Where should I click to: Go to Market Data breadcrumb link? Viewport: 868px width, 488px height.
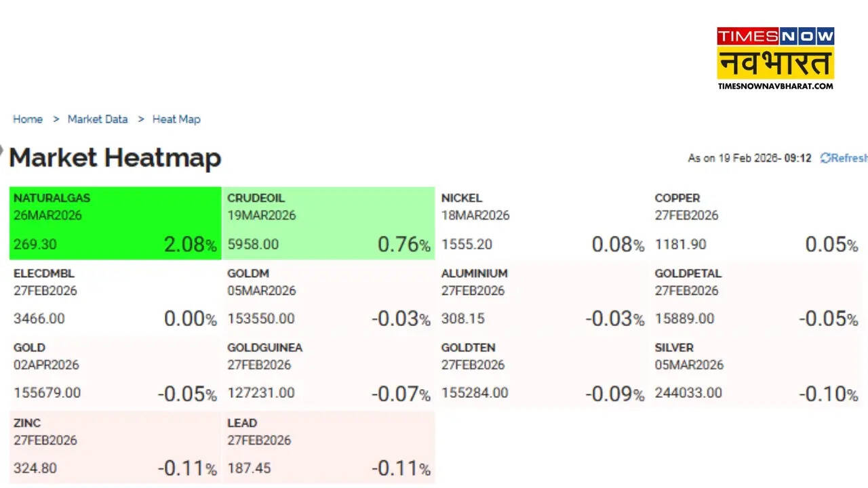tap(98, 119)
